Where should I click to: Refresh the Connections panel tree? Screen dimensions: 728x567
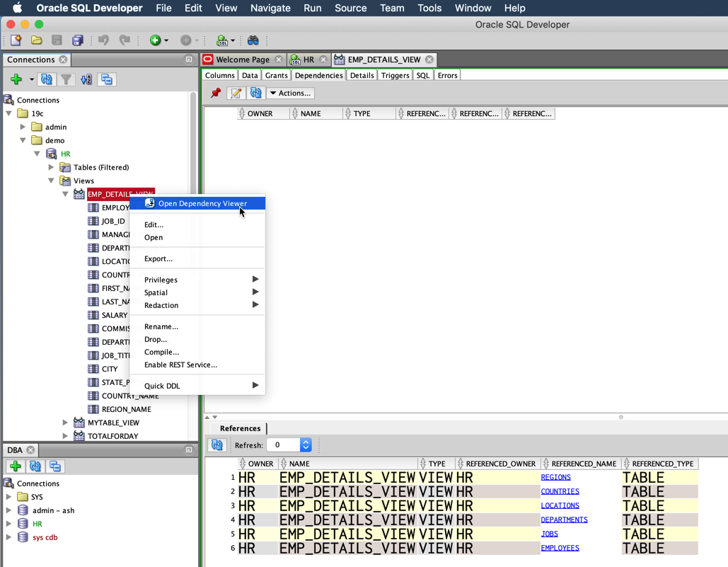(47, 79)
